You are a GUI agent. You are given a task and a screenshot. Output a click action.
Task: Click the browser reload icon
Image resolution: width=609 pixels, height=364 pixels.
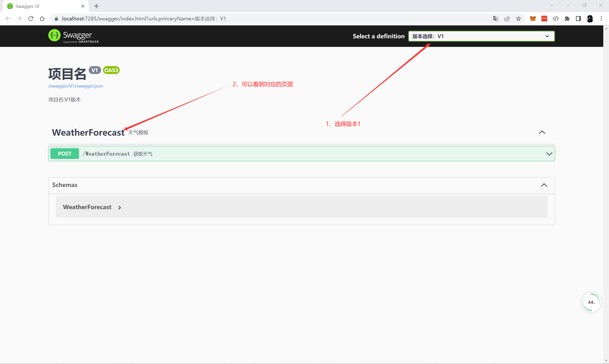click(x=31, y=19)
